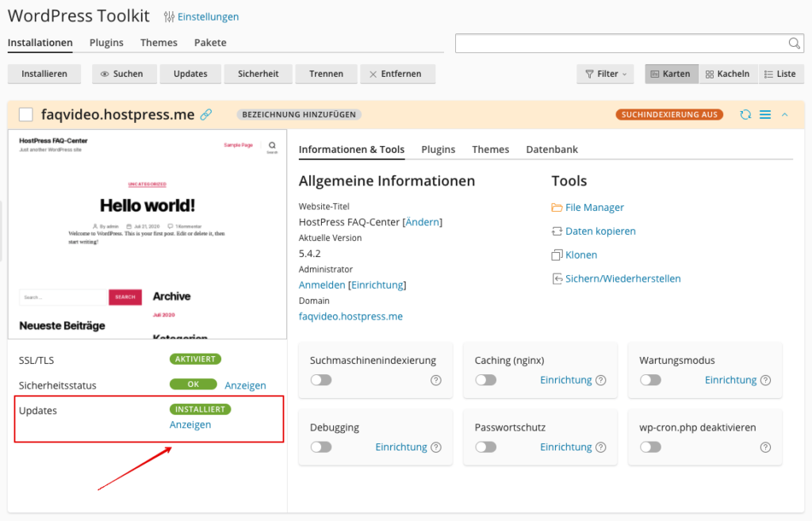Switch to Liste view
The height and width of the screenshot is (521, 812).
(780, 74)
